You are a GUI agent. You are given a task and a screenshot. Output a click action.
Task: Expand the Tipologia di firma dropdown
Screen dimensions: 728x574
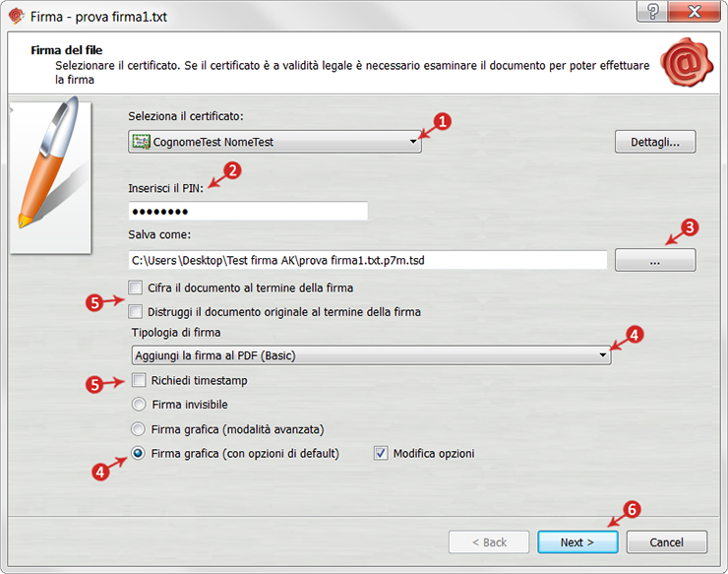click(371, 355)
